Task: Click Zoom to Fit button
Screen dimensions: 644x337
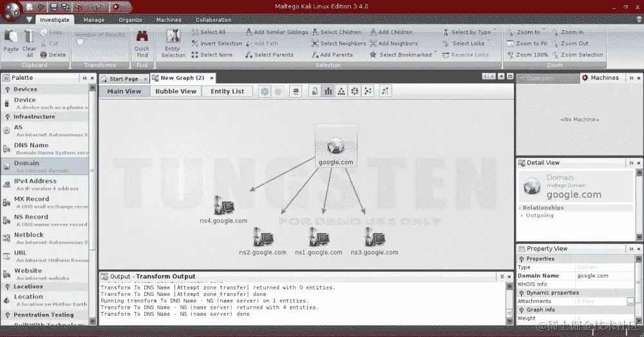Action: click(x=527, y=43)
